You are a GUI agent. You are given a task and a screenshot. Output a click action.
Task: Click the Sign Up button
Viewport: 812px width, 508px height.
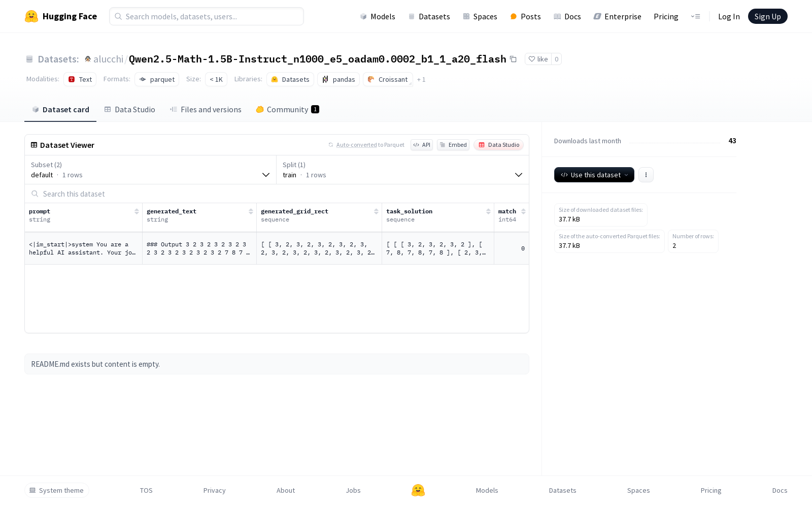[767, 16]
